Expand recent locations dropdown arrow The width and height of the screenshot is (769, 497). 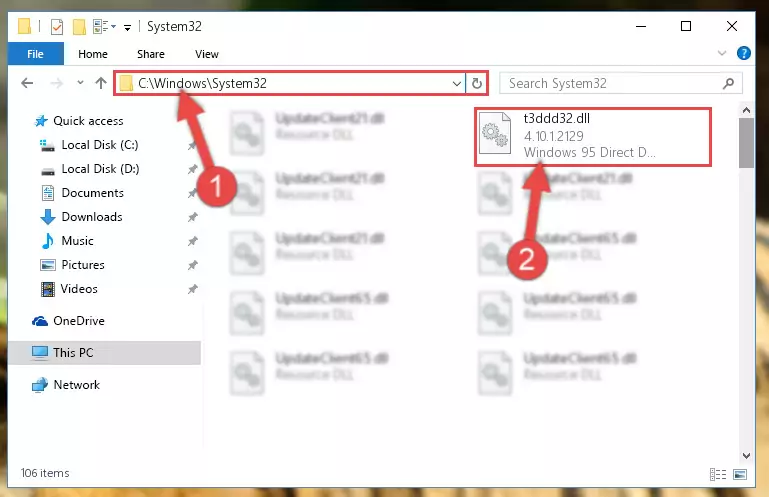tap(80, 83)
